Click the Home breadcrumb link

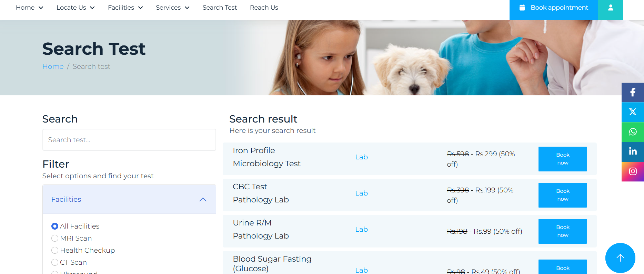tap(53, 66)
